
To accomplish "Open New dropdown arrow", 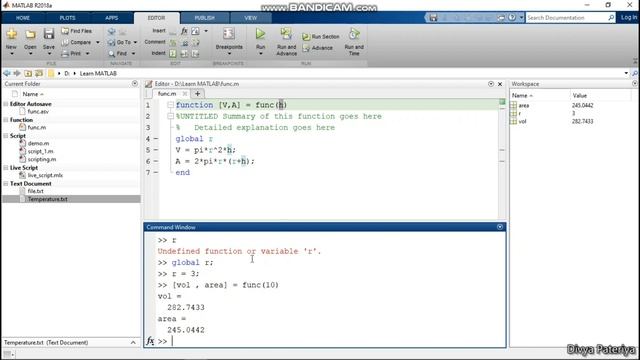I will click(x=11, y=54).
